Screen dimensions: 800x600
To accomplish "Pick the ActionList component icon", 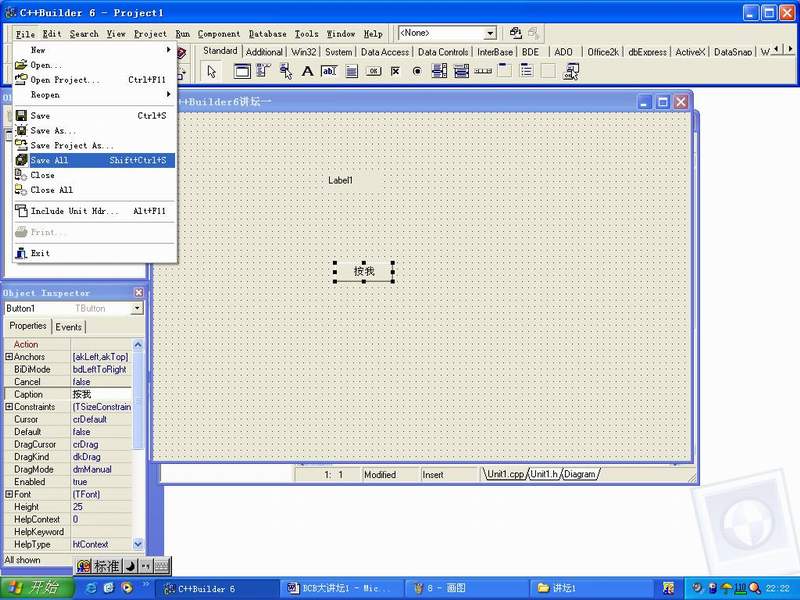I will click(x=571, y=71).
